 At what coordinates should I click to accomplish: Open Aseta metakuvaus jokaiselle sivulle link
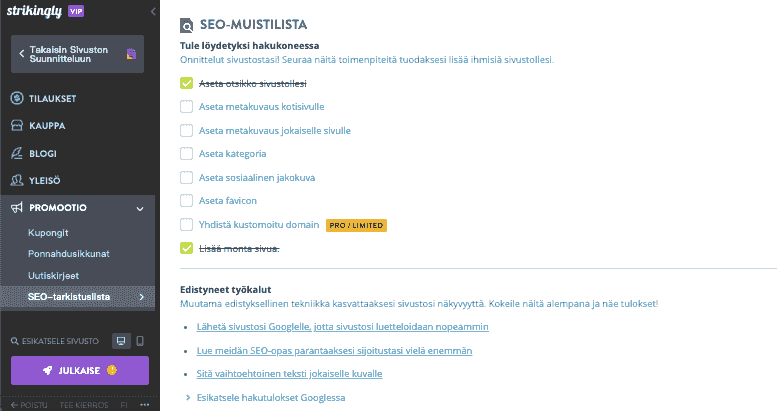[x=275, y=130]
